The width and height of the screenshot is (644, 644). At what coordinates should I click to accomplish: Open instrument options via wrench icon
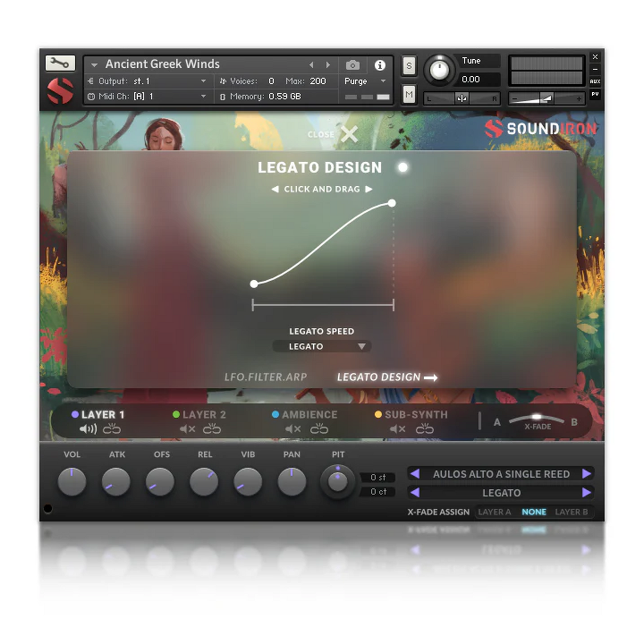(x=60, y=63)
